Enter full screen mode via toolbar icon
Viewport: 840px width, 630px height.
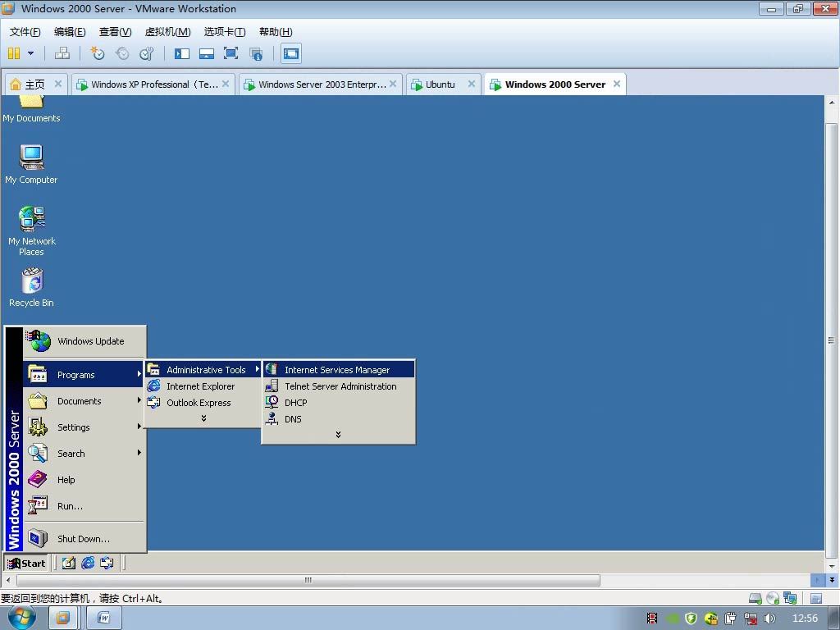point(231,53)
